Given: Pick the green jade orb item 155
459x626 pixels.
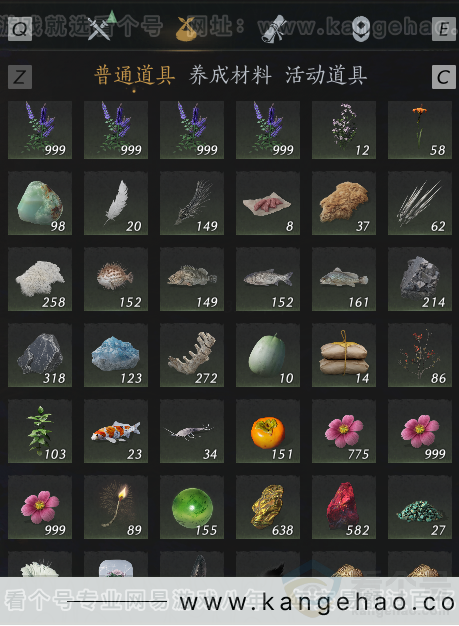Looking at the screenshot, I should [192, 507].
